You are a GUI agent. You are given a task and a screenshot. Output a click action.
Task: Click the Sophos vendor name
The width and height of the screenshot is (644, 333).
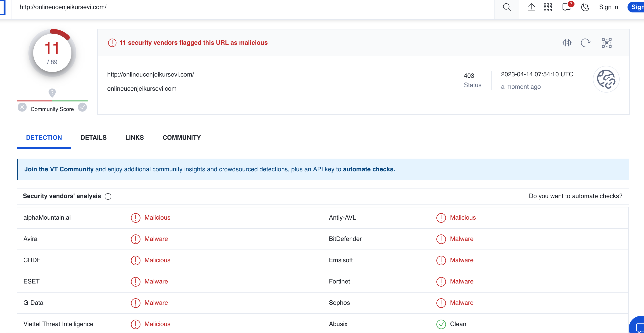[339, 302]
